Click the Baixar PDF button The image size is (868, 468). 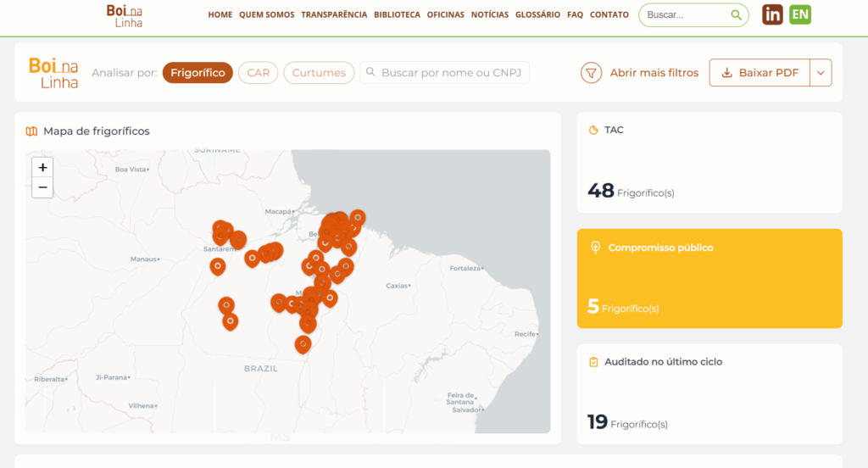(x=759, y=73)
